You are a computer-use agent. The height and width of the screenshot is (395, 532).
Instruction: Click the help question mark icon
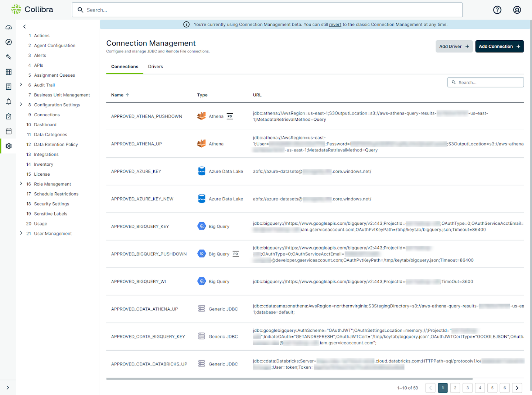pos(497,10)
